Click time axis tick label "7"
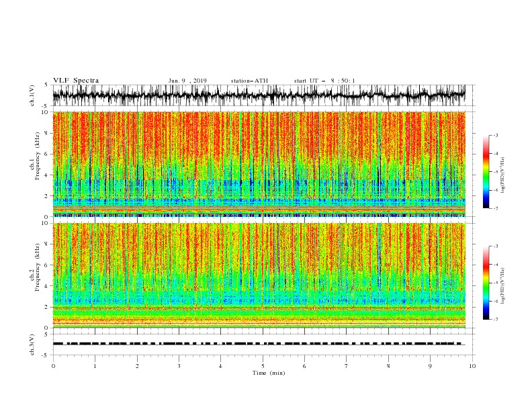The image size is (532, 411). coord(346,366)
